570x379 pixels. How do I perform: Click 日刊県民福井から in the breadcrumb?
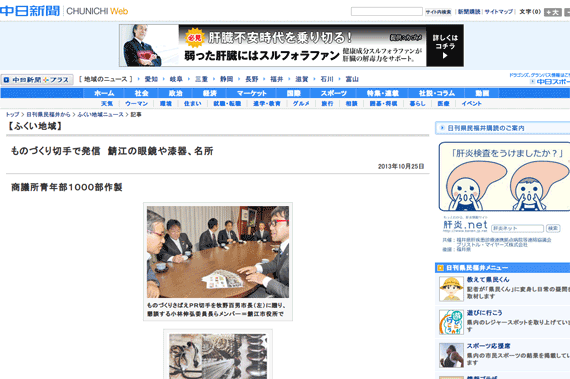point(48,114)
